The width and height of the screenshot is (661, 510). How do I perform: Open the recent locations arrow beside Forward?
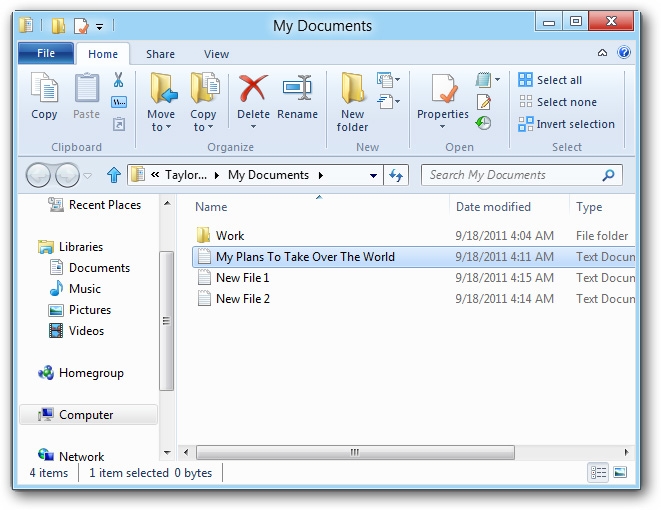coord(87,175)
